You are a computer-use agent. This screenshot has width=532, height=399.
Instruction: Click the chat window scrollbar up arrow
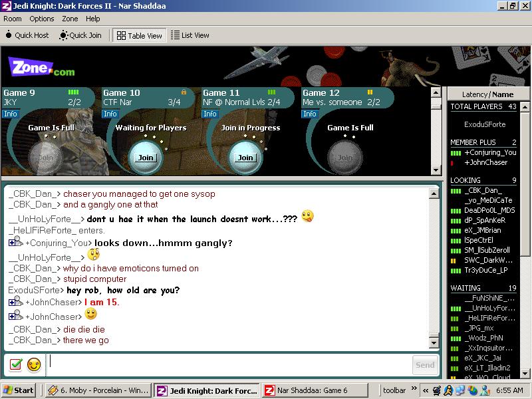pyautogui.click(x=434, y=194)
